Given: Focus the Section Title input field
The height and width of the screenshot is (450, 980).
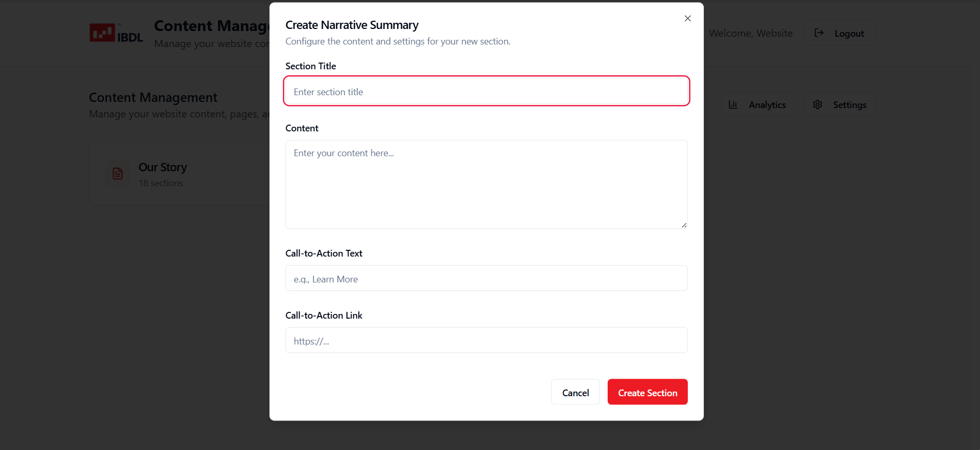Looking at the screenshot, I should click(x=486, y=92).
